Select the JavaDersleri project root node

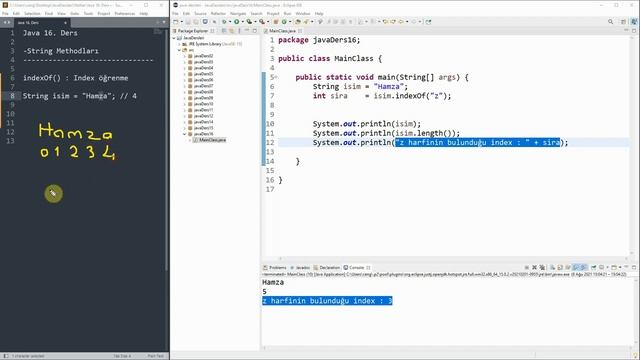click(193, 38)
